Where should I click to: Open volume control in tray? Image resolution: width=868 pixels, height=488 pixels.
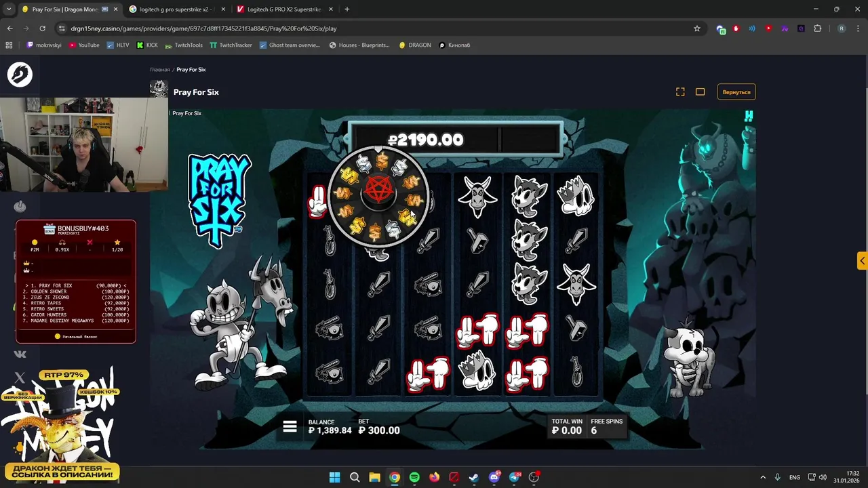coord(823,477)
